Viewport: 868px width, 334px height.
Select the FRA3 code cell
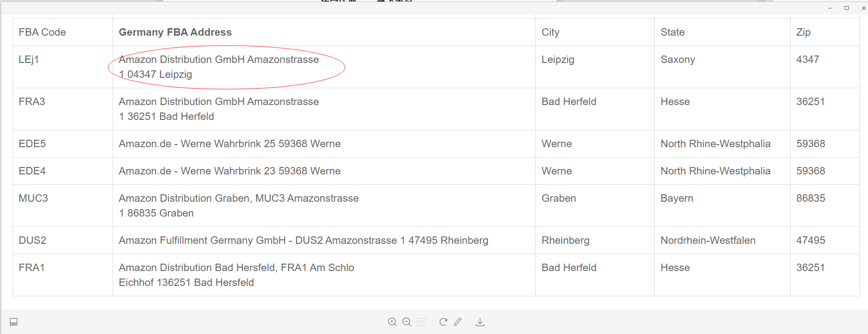click(x=62, y=109)
